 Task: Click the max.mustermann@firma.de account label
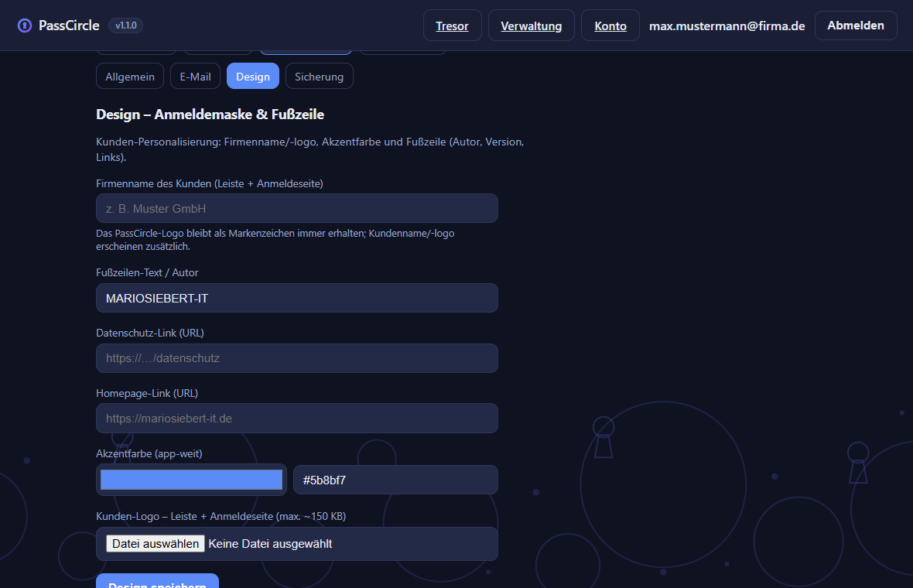click(727, 26)
